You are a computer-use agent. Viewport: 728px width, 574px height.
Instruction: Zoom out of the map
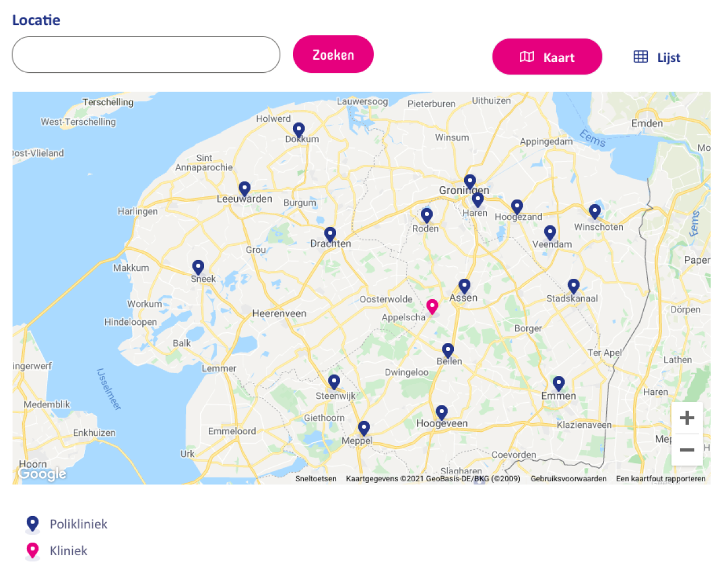pyautogui.click(x=686, y=449)
